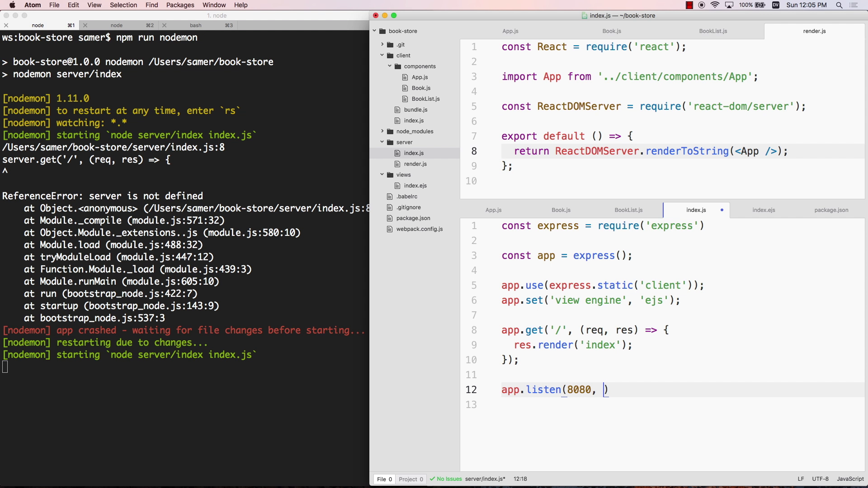
Task: Click the .git folder icon
Action: [390, 45]
